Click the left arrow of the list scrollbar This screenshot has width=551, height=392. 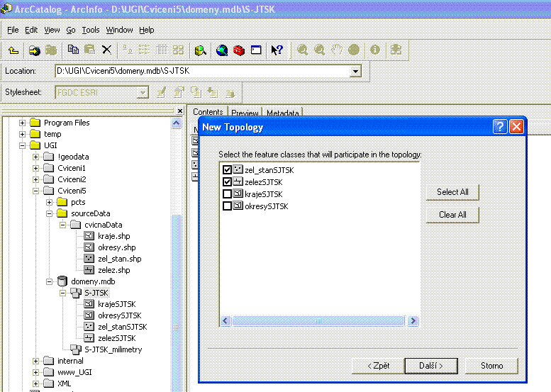(x=226, y=320)
